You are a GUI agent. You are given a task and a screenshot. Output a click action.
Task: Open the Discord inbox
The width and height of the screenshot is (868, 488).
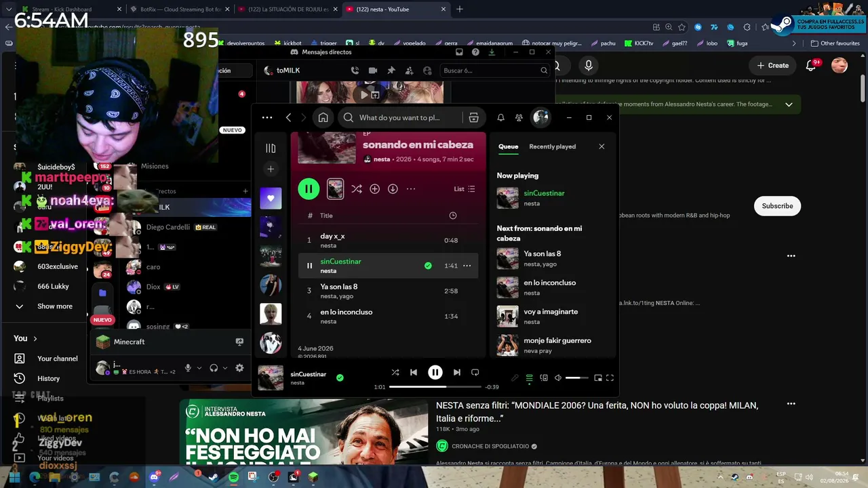click(x=459, y=52)
